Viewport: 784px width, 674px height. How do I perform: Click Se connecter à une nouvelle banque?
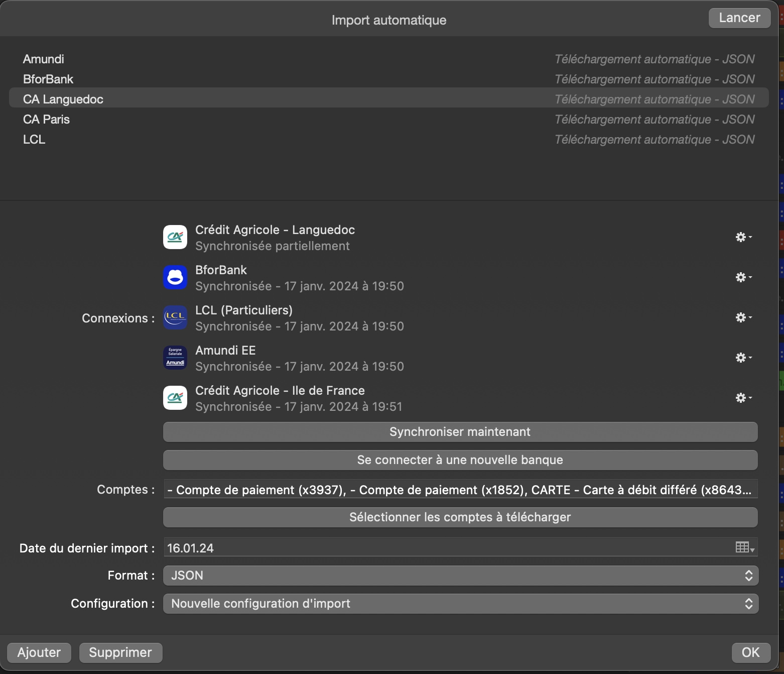click(460, 460)
